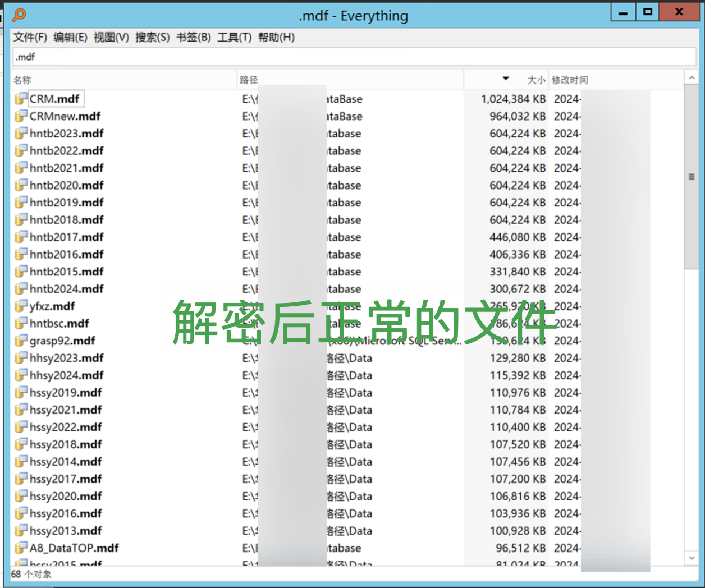705x588 pixels.
Task: Click the file icon of hntb2017.mdf
Action: point(21,237)
